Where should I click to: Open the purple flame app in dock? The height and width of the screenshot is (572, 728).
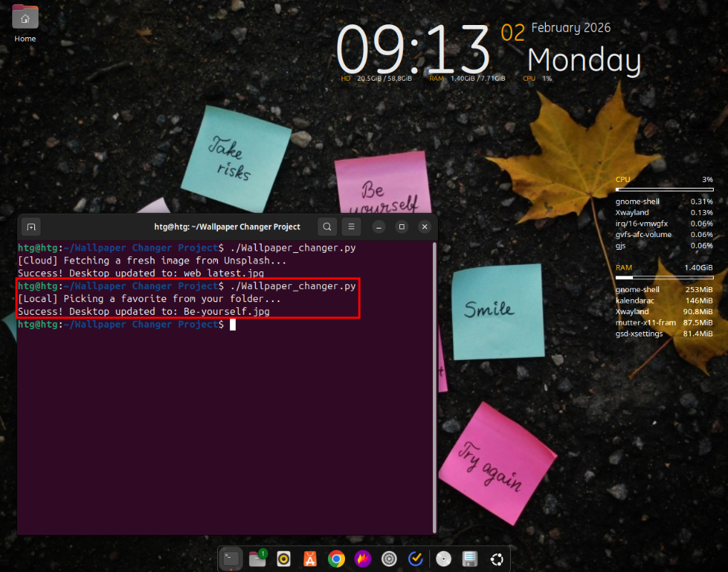363,559
